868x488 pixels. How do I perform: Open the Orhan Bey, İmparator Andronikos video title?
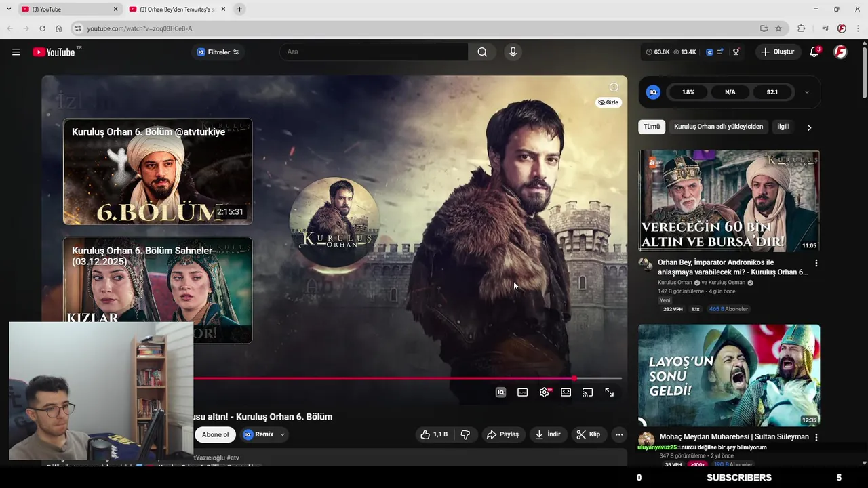tap(733, 267)
